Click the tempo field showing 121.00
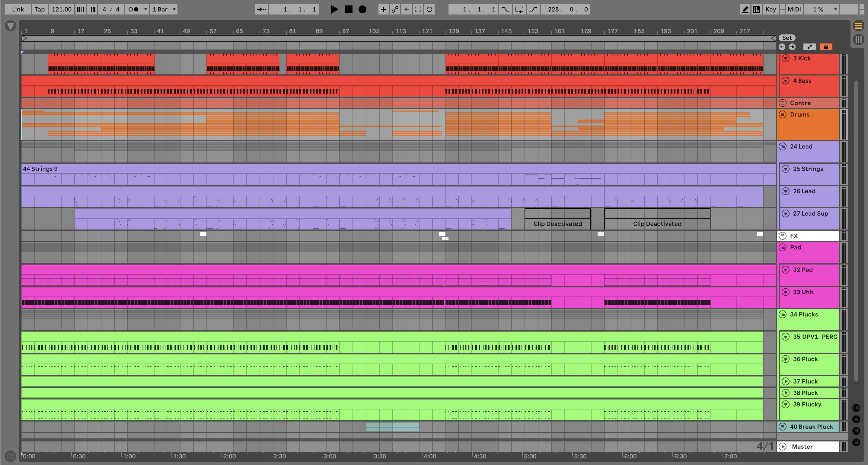Viewport: 868px width, 465px height. click(61, 9)
